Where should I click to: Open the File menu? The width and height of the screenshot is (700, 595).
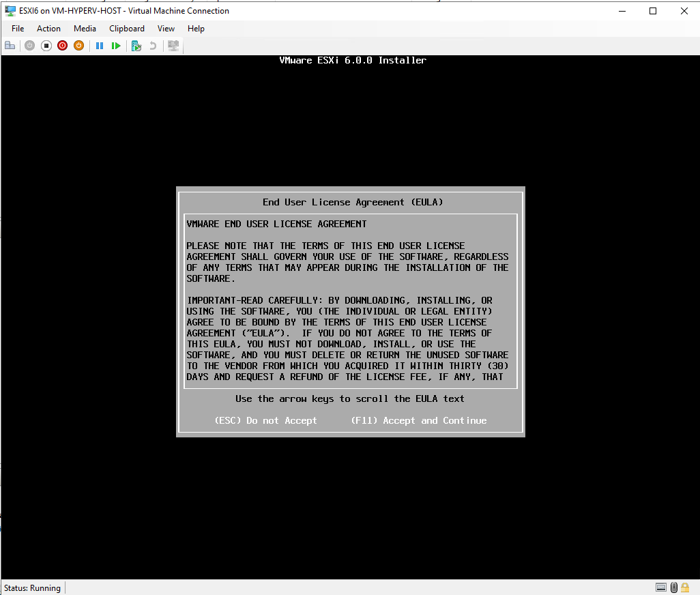18,29
